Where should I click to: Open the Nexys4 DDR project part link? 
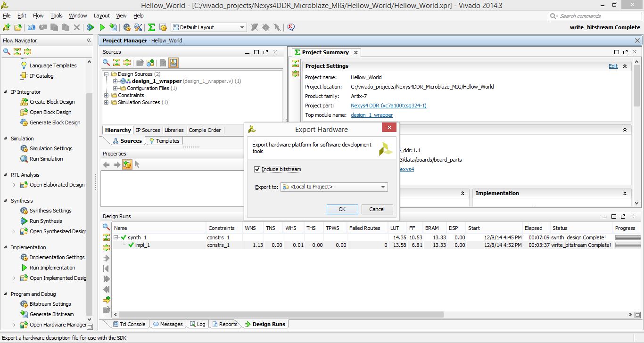tap(388, 106)
